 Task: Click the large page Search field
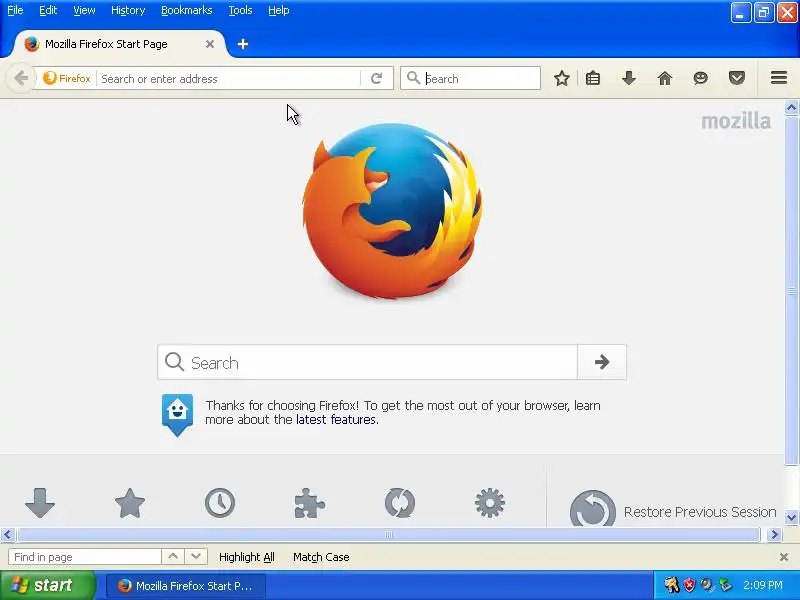point(367,362)
